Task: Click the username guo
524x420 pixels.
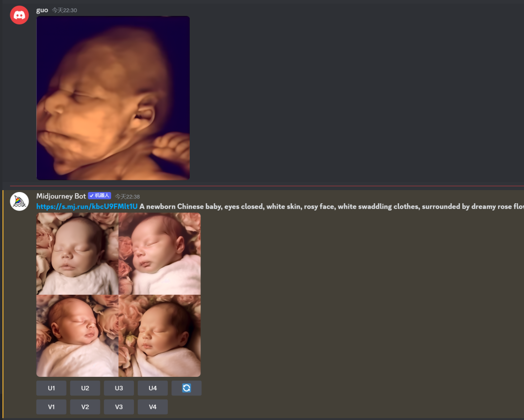Action: click(42, 10)
